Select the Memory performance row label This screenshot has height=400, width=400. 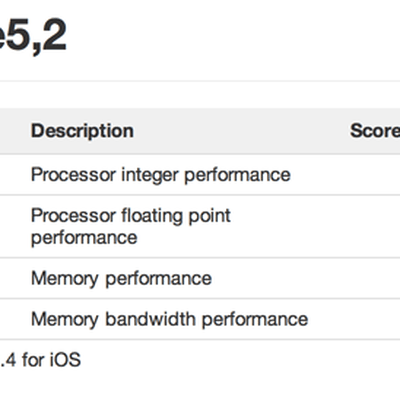pos(121,278)
